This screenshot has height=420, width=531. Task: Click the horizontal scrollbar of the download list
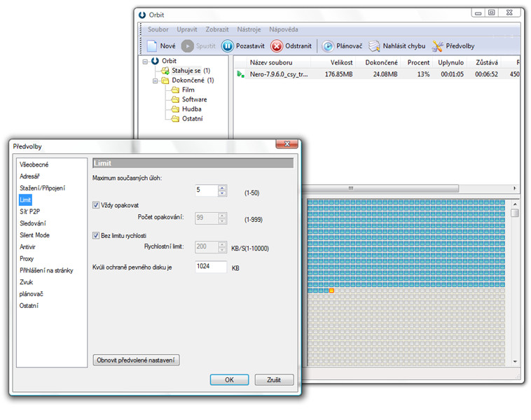[381, 188]
